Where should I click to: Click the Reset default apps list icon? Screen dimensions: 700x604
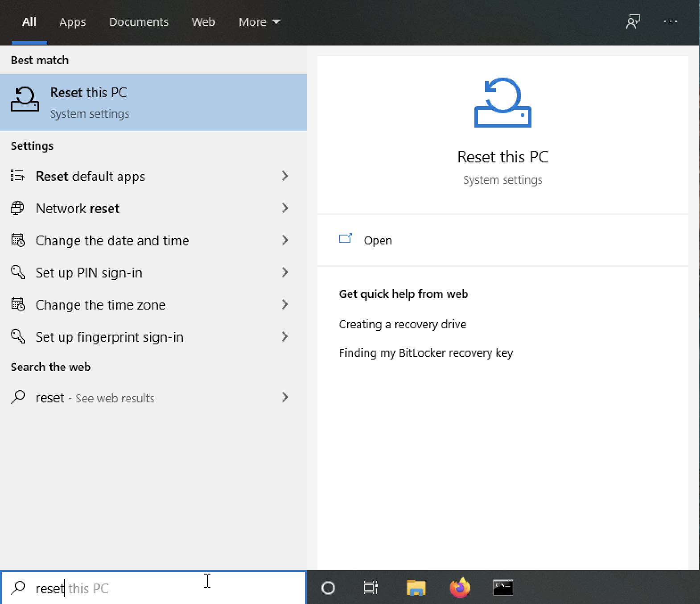click(17, 176)
